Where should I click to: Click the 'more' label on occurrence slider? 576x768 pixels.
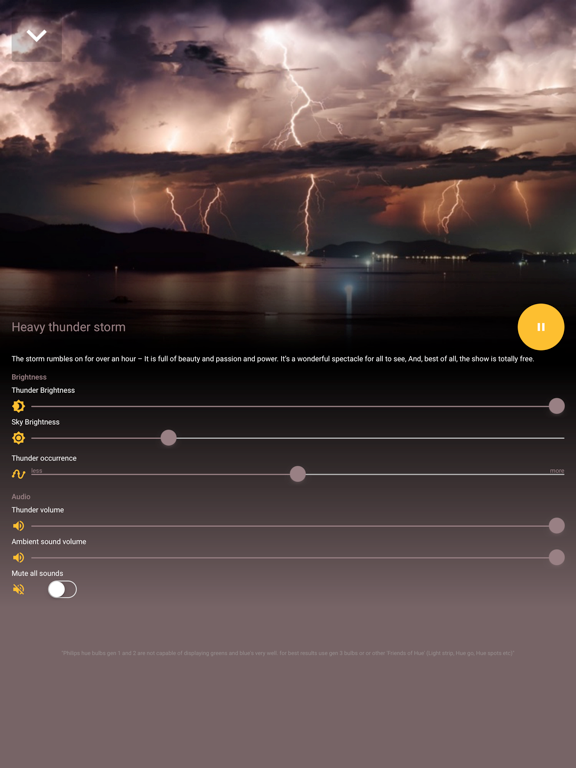(557, 471)
